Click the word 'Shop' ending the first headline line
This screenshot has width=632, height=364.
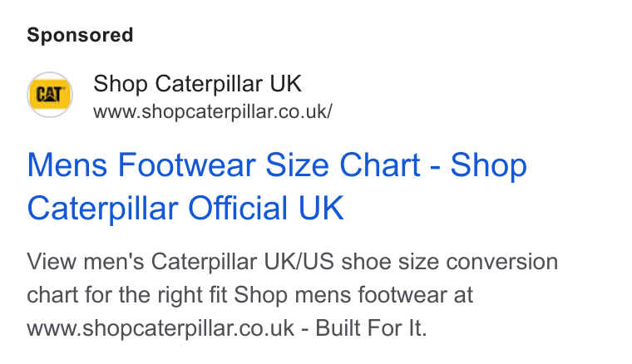click(x=488, y=165)
